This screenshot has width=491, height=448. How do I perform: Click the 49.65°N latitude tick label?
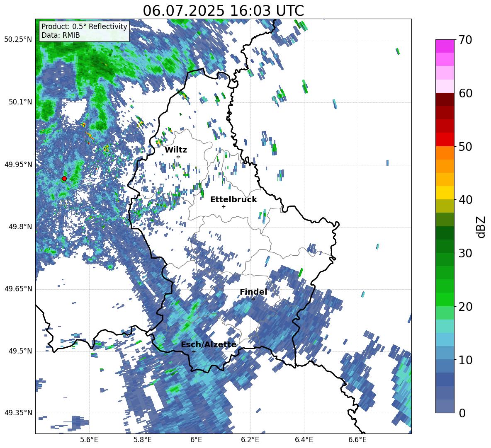(x=18, y=289)
